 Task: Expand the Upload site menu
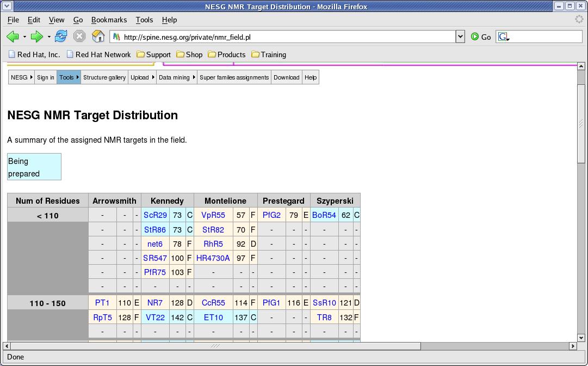(142, 77)
